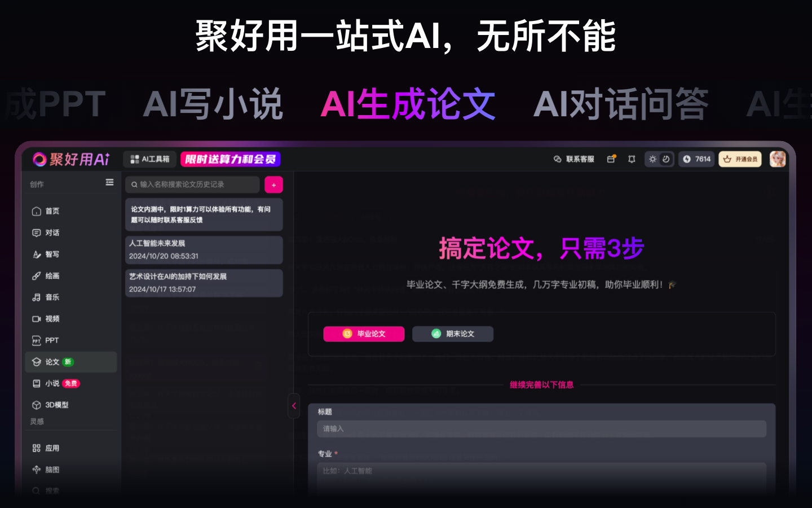Open 智写 smart writing

tap(71, 254)
